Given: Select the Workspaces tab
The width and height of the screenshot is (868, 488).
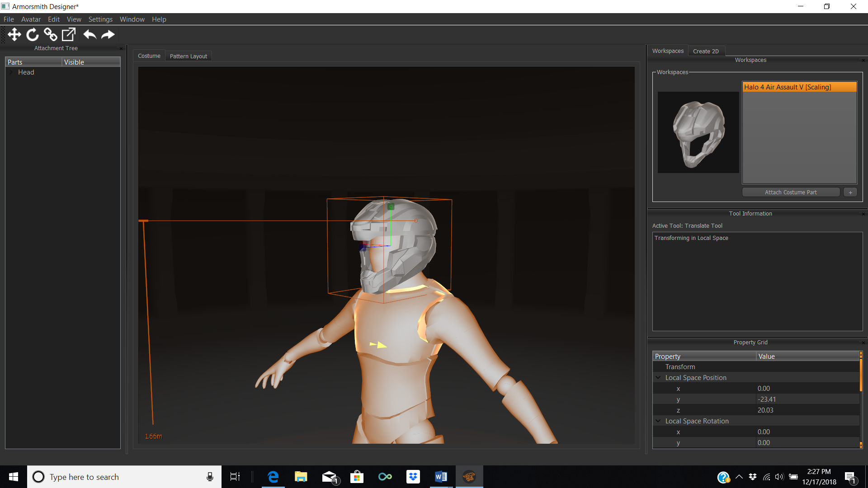Looking at the screenshot, I should click(668, 51).
